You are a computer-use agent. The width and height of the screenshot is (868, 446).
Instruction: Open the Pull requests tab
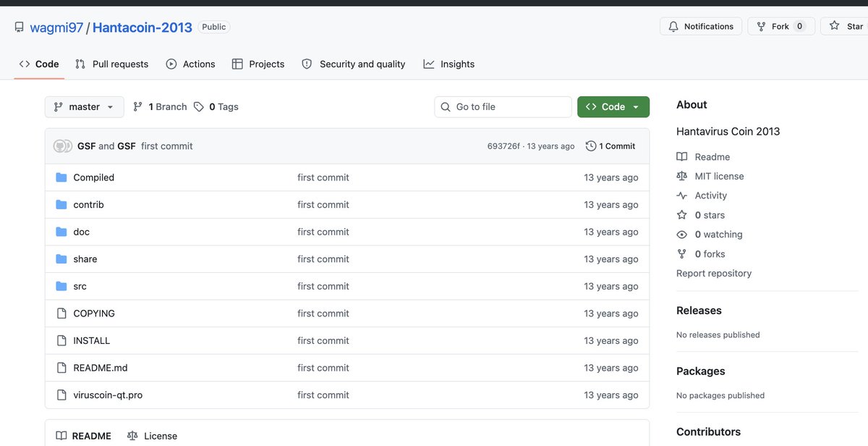click(111, 64)
